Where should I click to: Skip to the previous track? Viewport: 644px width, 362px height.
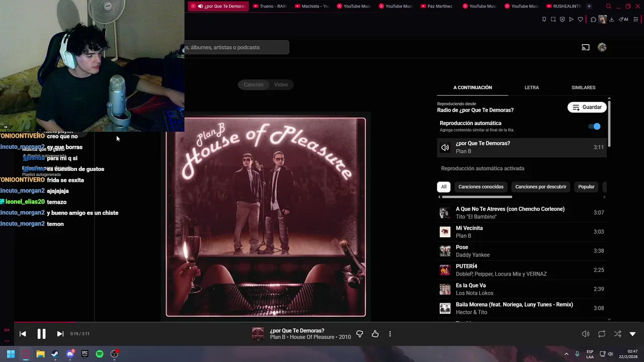tap(23, 334)
